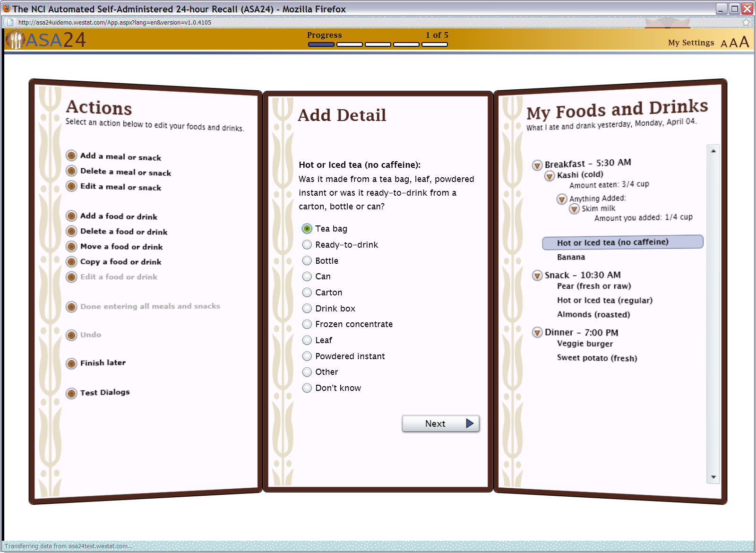This screenshot has width=756, height=553.
Task: Click bullet icon for Copy a food or drink
Action: (71, 261)
